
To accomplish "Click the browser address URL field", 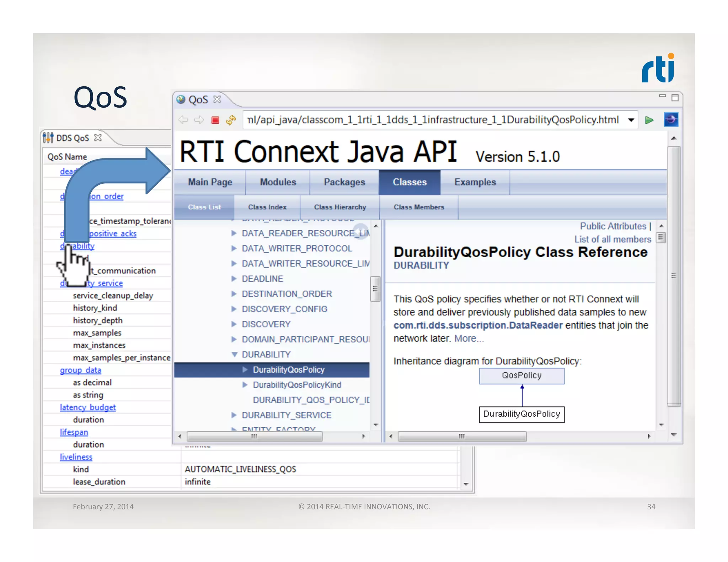I will pos(434,120).
